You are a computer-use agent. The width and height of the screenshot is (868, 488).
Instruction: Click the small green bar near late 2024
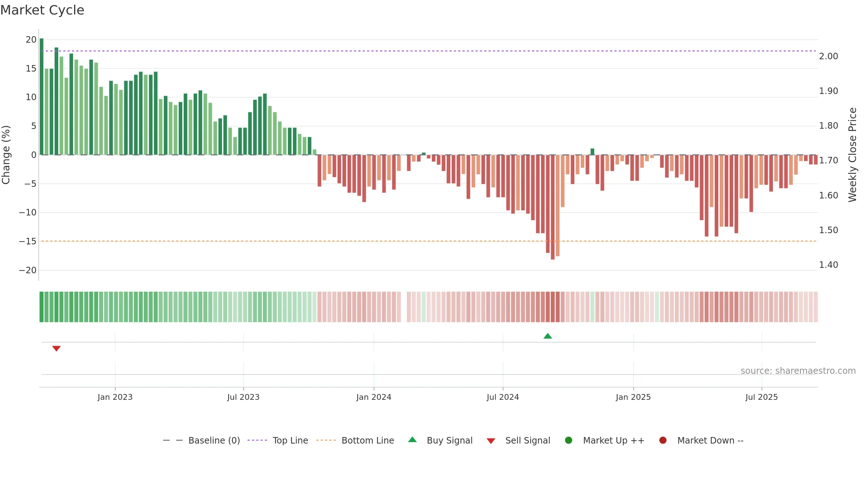[x=592, y=152]
